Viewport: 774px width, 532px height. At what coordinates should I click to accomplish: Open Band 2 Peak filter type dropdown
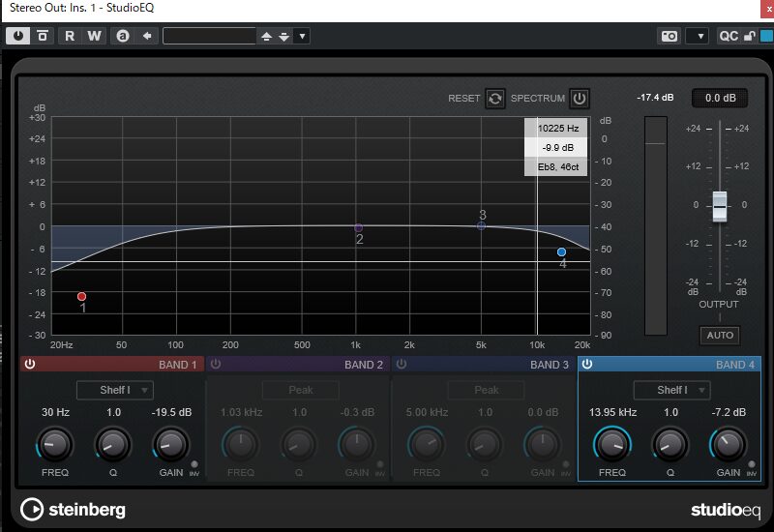301,390
